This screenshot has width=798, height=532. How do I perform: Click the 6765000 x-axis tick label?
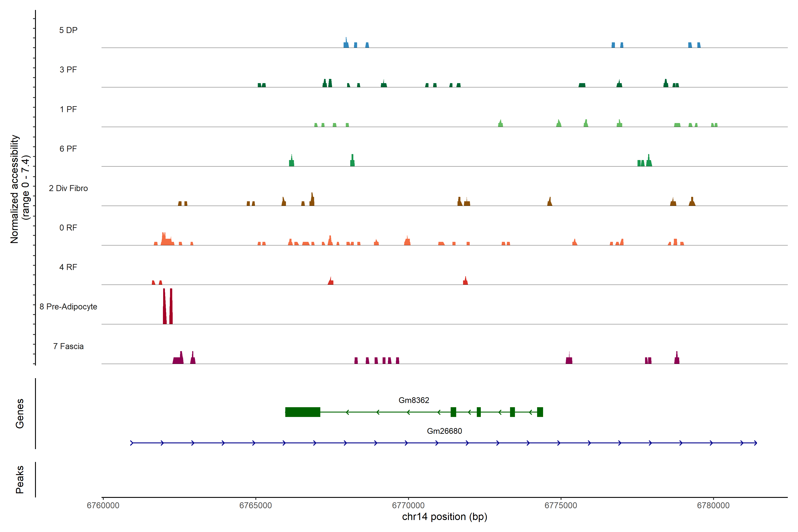(256, 506)
